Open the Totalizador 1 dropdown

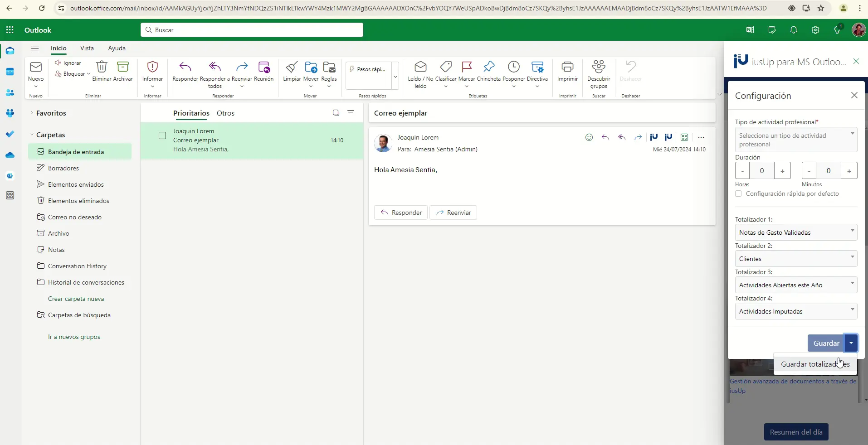(x=795, y=232)
